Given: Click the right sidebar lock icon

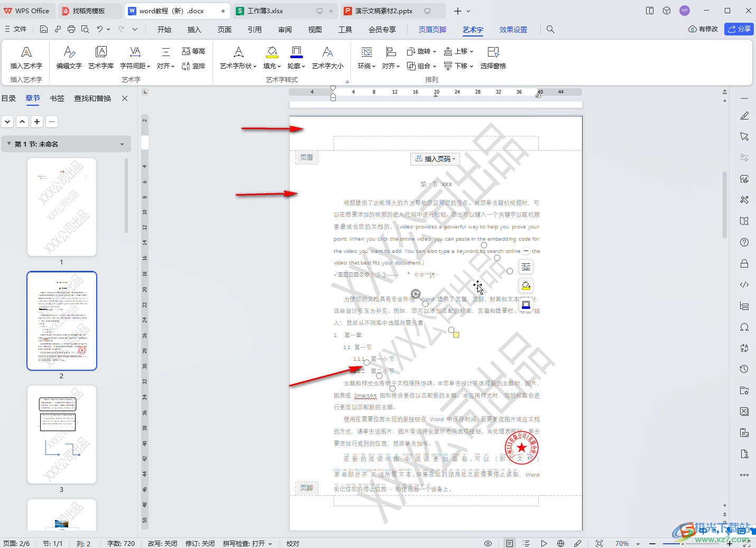Looking at the screenshot, I should click(x=744, y=263).
